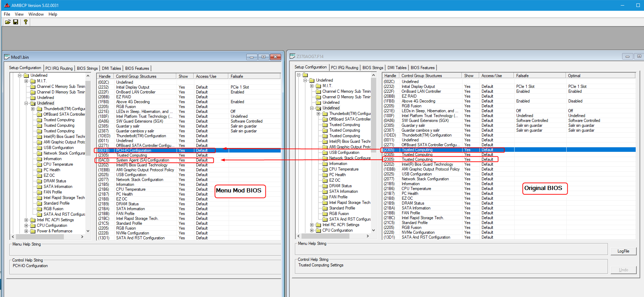Open DMI Tables tab in Z370AOG7.F14 window
The image size is (644, 297).
point(397,68)
